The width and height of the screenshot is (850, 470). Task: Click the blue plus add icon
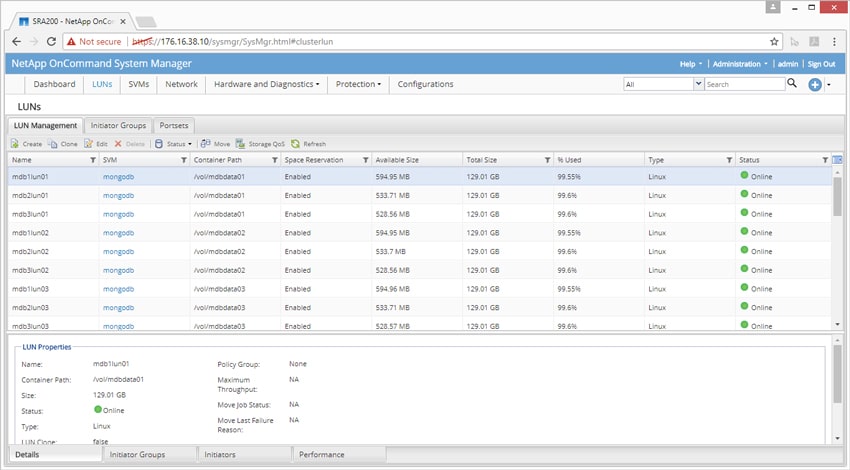pos(815,84)
